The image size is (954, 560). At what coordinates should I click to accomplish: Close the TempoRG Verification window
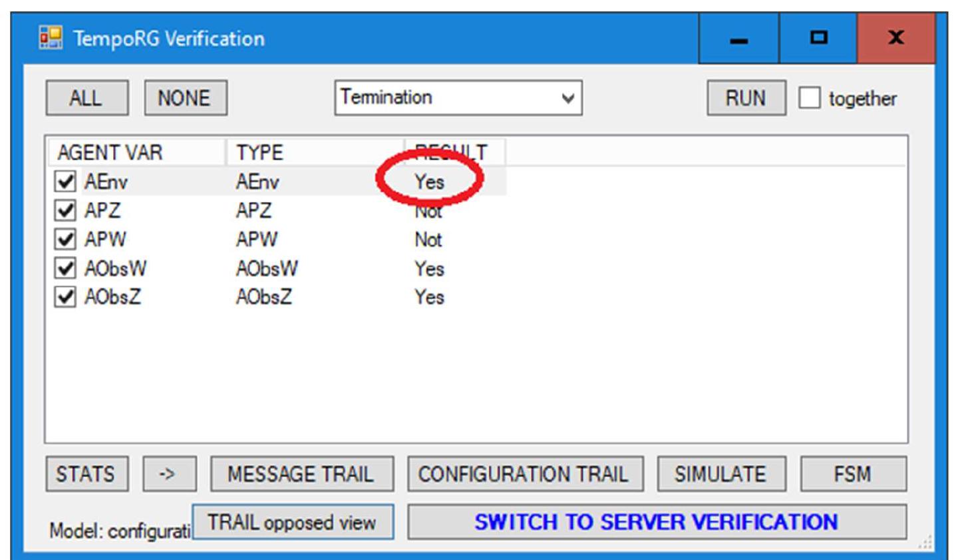coord(895,39)
